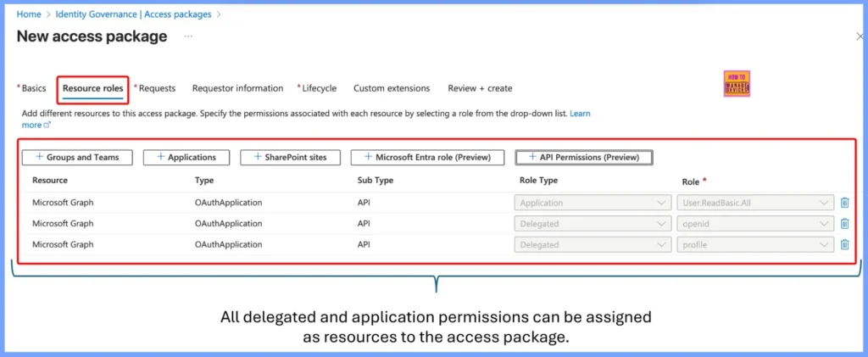Image resolution: width=868 pixels, height=357 pixels.
Task: Select the Resource roles tab
Action: (93, 88)
